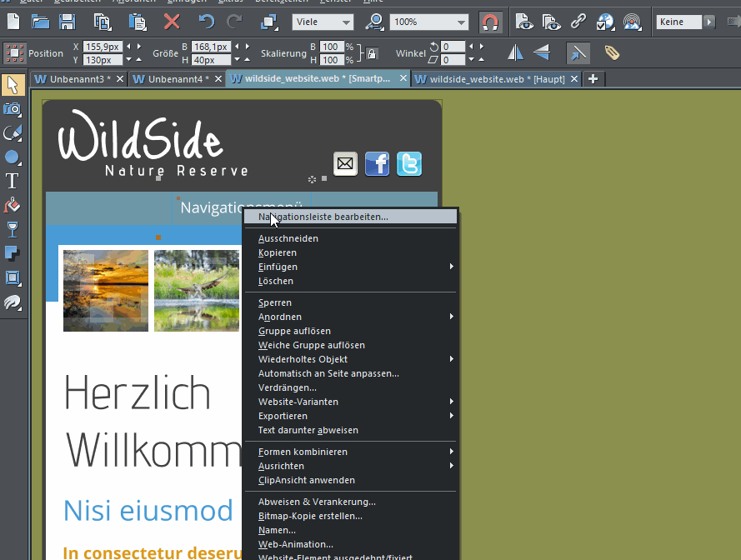Close the Unbenannt4 tab
The image size is (741, 560).
coord(218,79)
